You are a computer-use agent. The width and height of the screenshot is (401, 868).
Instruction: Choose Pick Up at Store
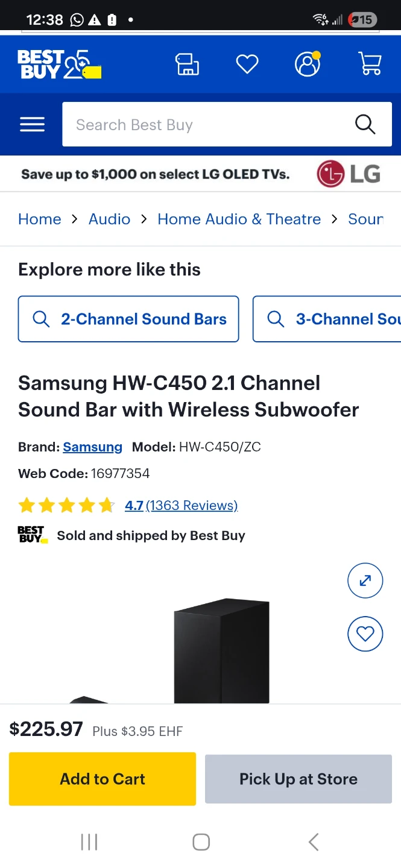coord(298,779)
